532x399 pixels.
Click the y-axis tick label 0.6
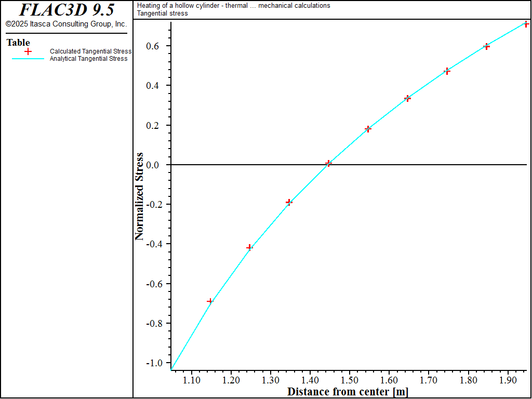coord(153,46)
